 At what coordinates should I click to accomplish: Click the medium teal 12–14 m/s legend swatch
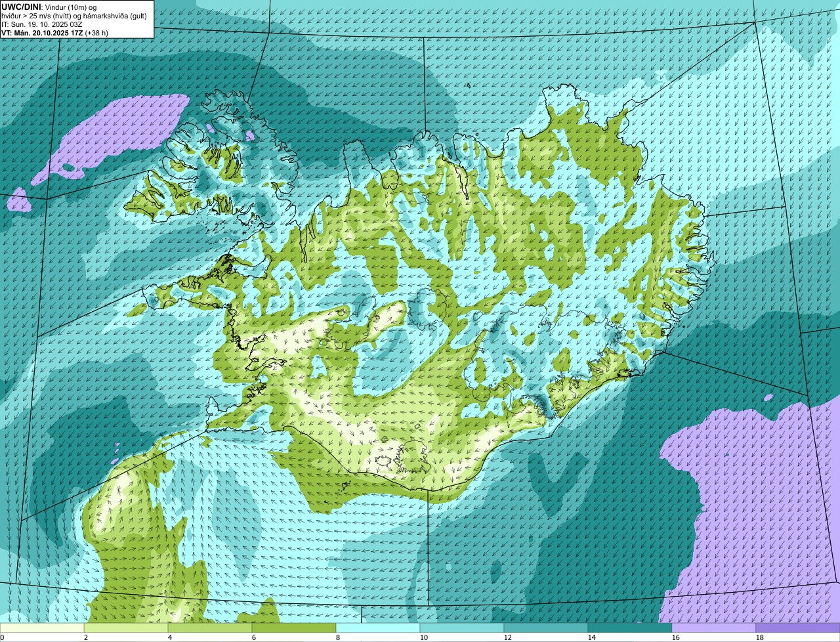pyautogui.click(x=546, y=628)
